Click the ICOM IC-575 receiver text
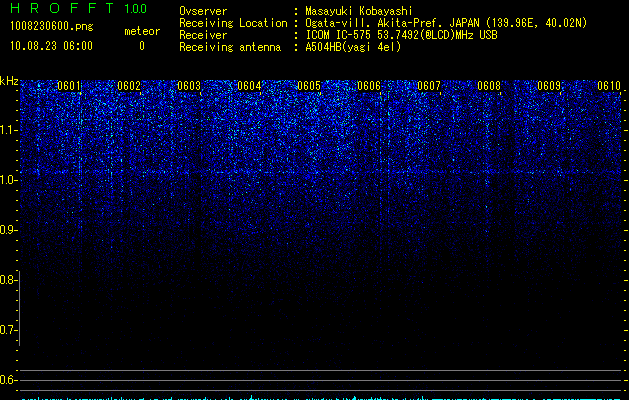629x400 pixels. pos(402,35)
